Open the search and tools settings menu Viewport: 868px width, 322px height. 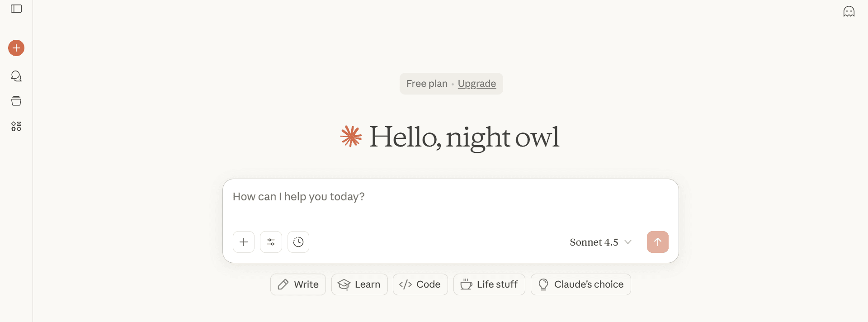click(271, 242)
